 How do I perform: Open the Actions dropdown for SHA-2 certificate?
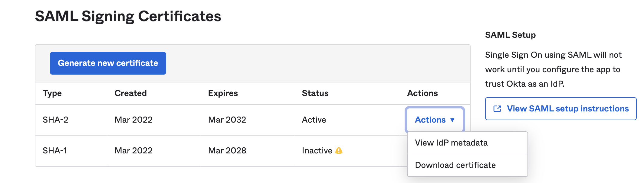[x=430, y=120]
